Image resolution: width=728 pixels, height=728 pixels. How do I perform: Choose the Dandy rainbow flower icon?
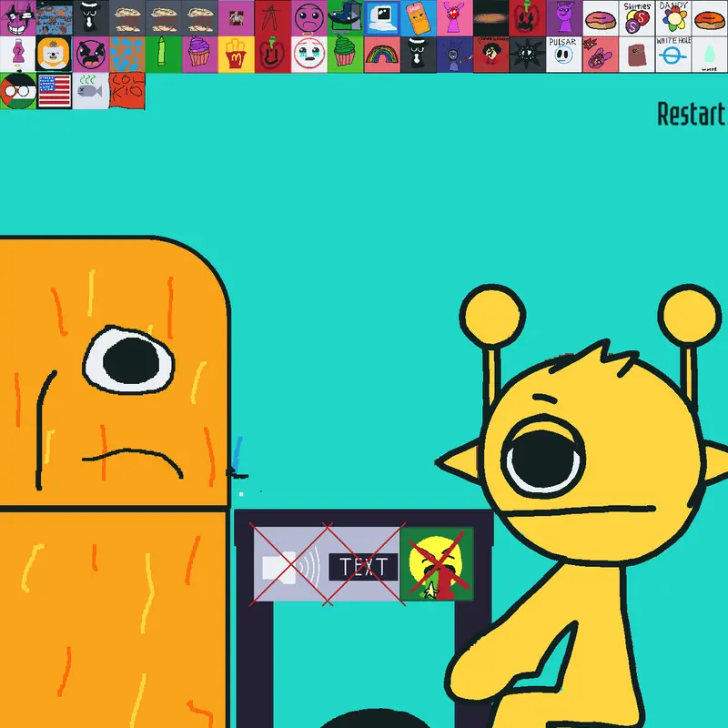(673, 18)
